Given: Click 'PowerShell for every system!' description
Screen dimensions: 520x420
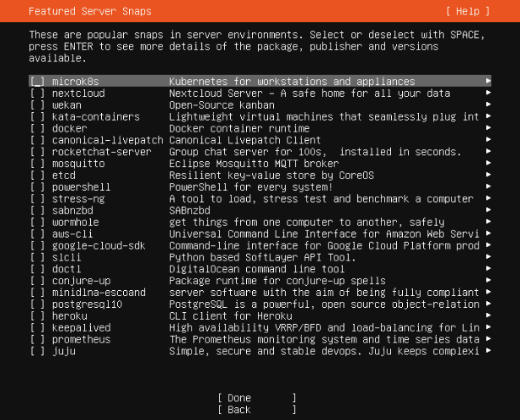Looking at the screenshot, I should (251, 187).
